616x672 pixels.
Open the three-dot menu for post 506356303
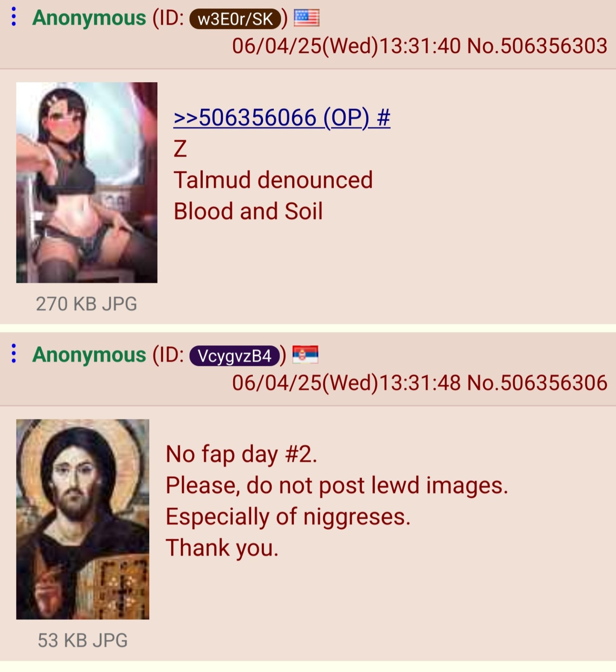(14, 17)
